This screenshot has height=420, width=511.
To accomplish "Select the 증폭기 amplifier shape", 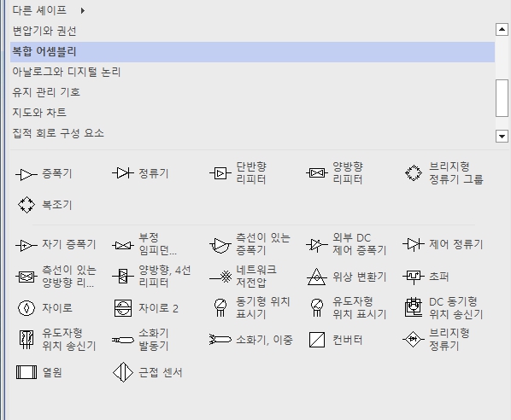I will click(44, 173).
